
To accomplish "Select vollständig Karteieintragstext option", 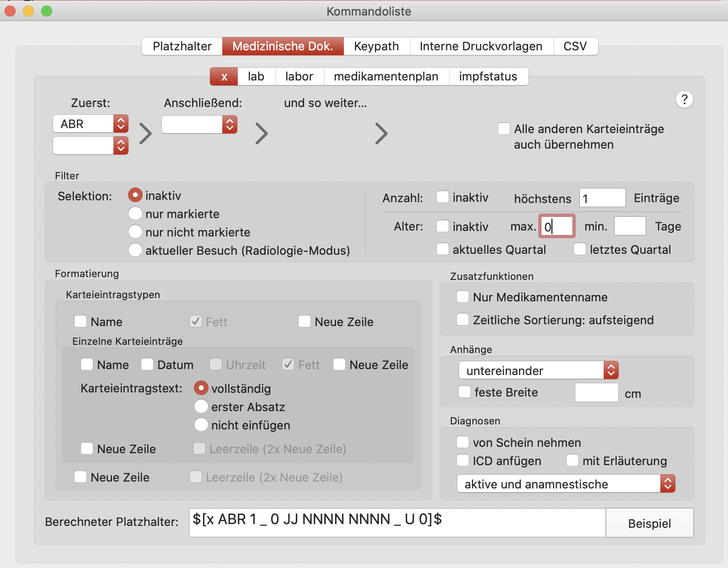I will (201, 388).
